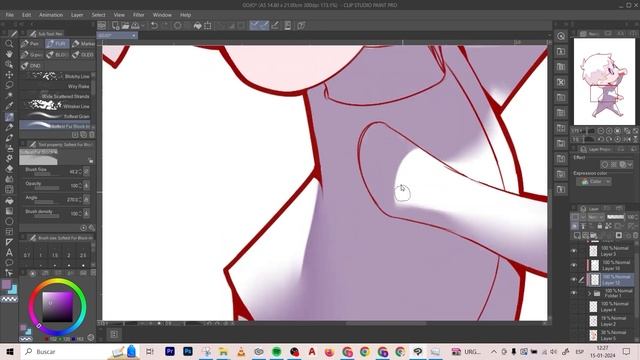
Task: Open the Filter menu
Action: click(139, 15)
